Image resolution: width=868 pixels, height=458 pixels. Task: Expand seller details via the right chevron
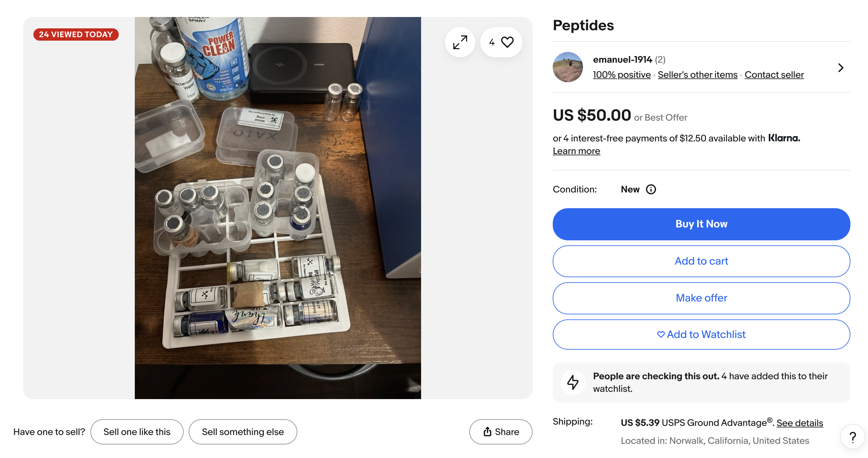[x=841, y=67]
